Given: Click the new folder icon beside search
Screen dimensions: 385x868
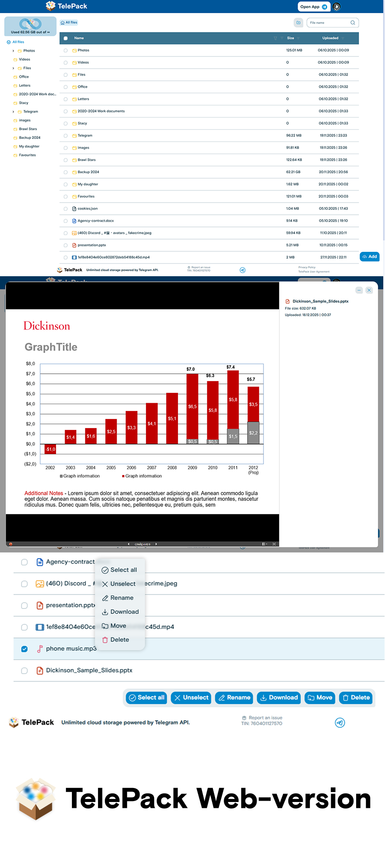Looking at the screenshot, I should pos(298,23).
